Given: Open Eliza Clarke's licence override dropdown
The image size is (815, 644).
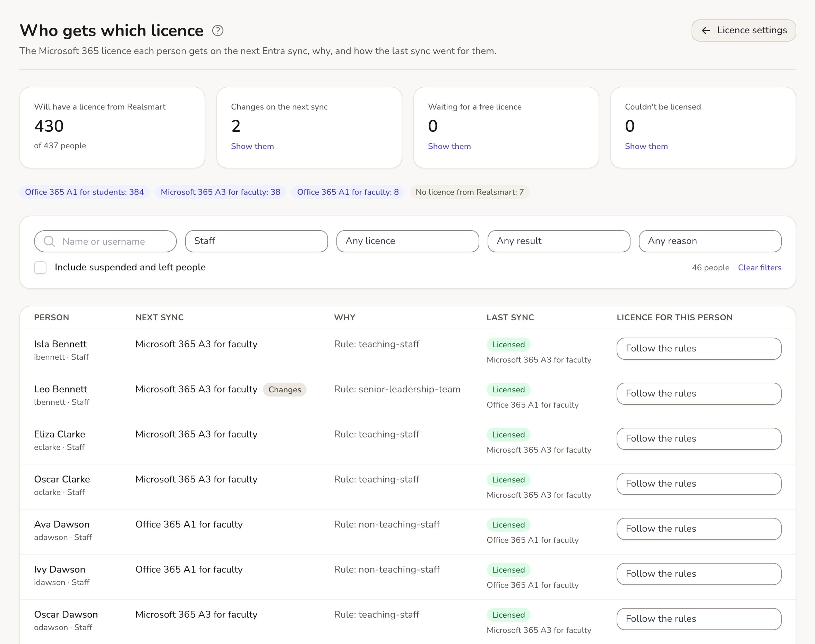Looking at the screenshot, I should [699, 438].
